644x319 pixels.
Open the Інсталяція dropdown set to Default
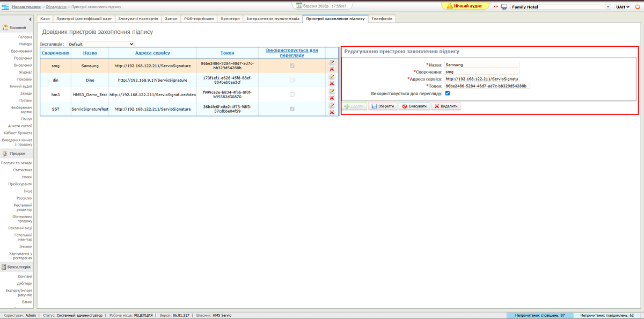(x=100, y=44)
